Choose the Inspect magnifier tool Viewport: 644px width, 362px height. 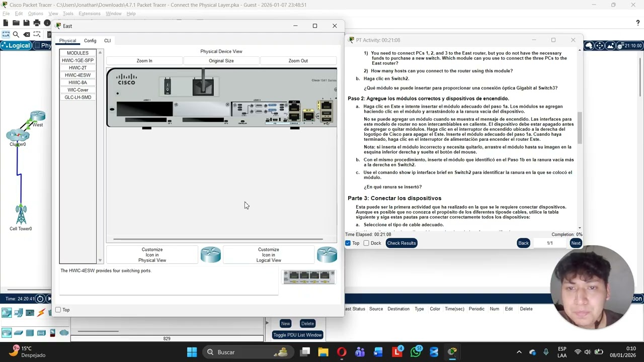16,34
